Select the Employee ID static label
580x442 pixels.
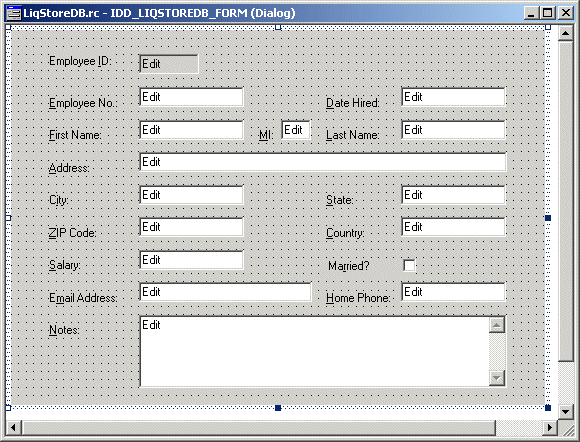80,61
